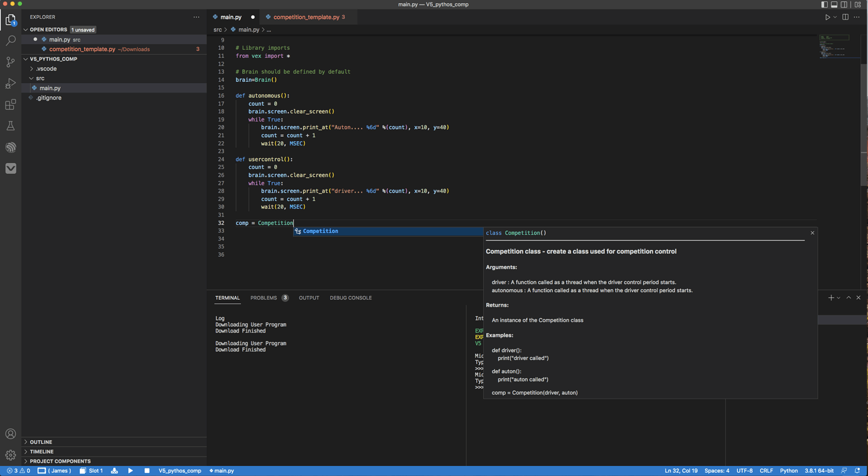The image size is (868, 476).
Task: Close the suggestion details popup
Action: 812,233
